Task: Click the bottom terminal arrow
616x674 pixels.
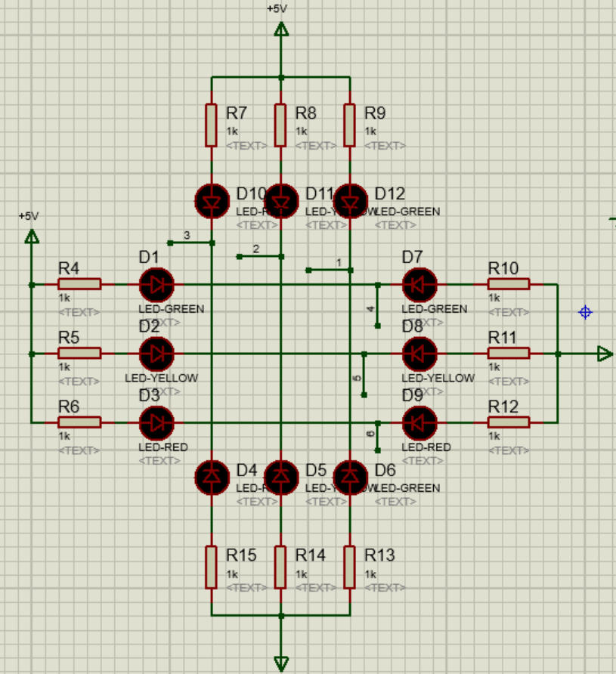Action: point(281,663)
